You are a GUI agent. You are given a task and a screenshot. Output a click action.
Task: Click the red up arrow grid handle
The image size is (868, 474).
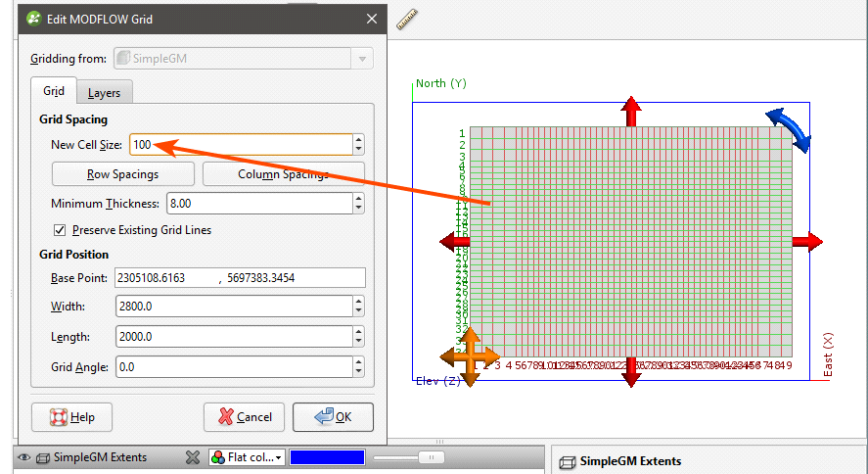[x=631, y=111]
